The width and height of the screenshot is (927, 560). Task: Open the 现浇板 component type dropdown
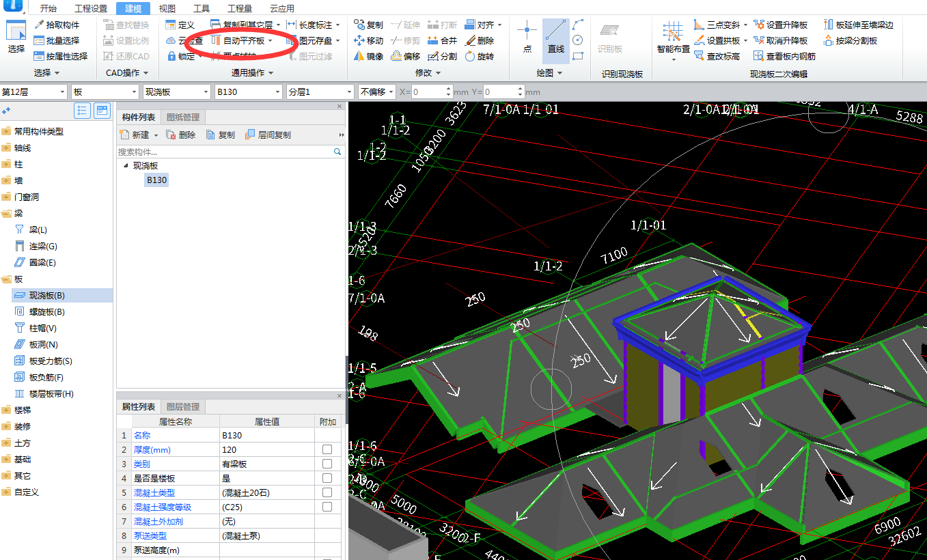point(176,92)
